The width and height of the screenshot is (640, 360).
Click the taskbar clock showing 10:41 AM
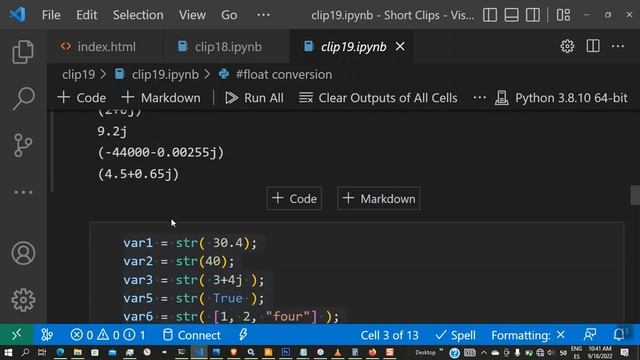(600, 352)
